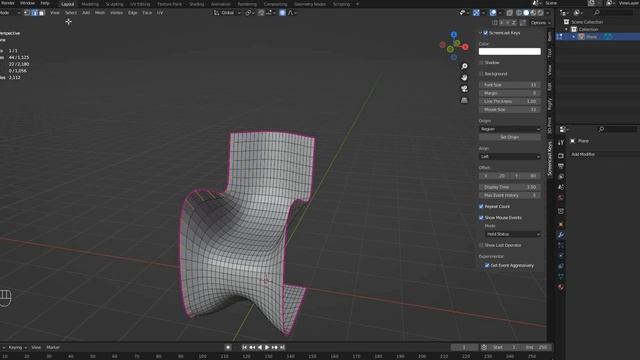Click the Set Origin button
This screenshot has height=360, width=640.
pos(509,138)
